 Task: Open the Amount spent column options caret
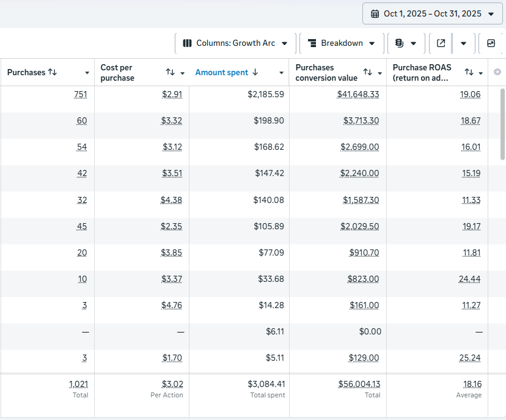(281, 73)
